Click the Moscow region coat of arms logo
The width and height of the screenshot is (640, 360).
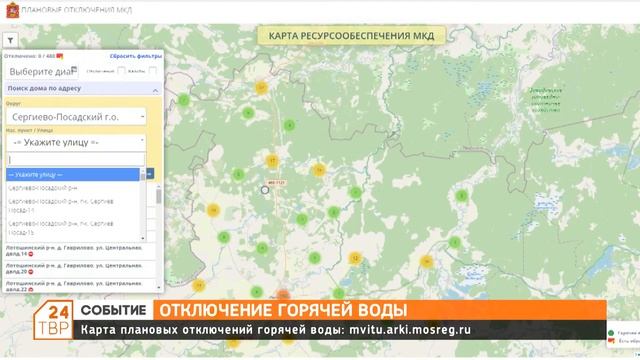point(13,10)
